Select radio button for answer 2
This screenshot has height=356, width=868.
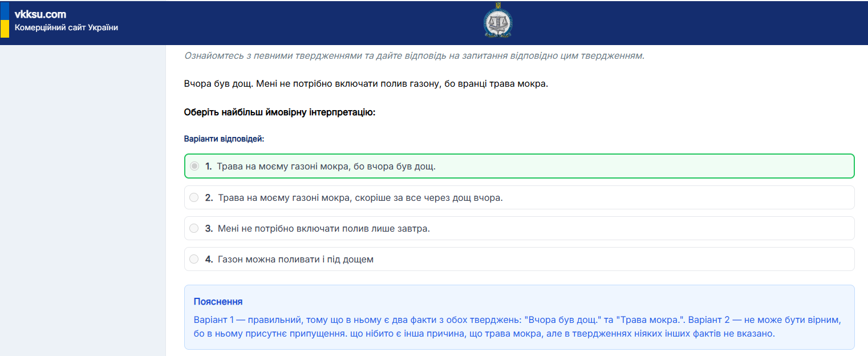[x=194, y=197]
